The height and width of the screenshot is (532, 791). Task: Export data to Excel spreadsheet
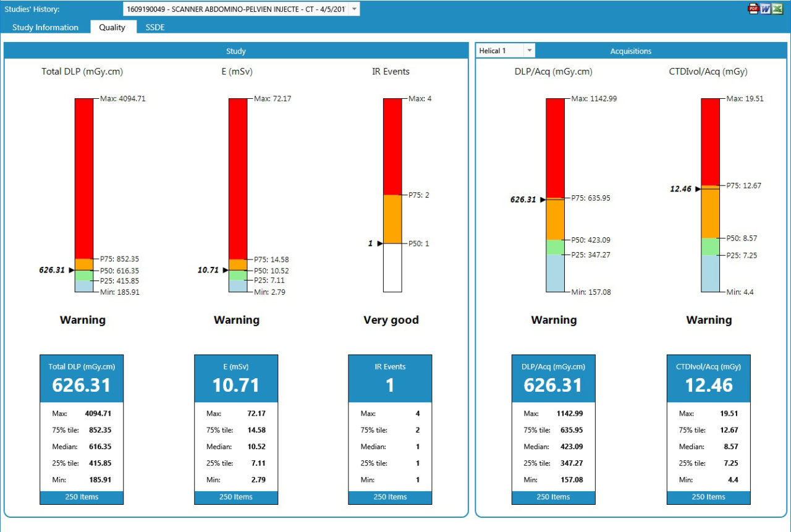(777, 9)
